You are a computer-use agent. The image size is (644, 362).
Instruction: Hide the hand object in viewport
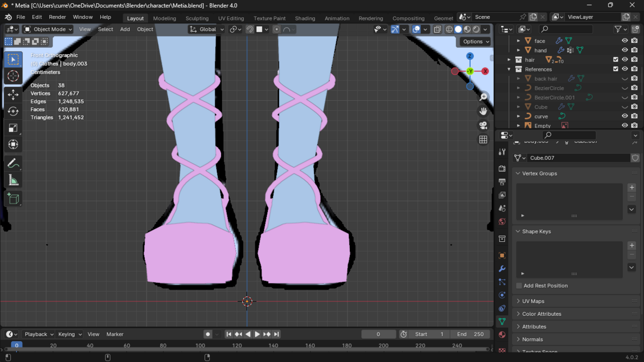[x=625, y=50]
